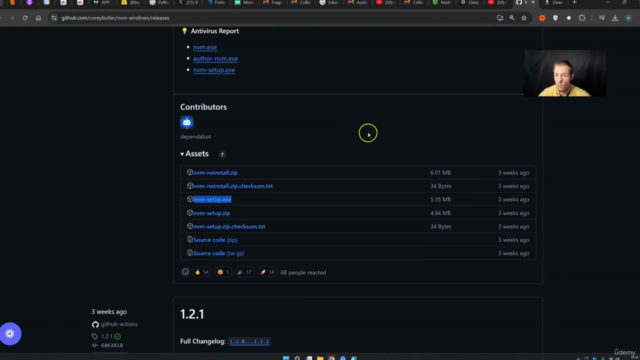Viewport: 640px width, 360px height.
Task: Toggle the hooray reaction with count 17
Action: (245, 272)
